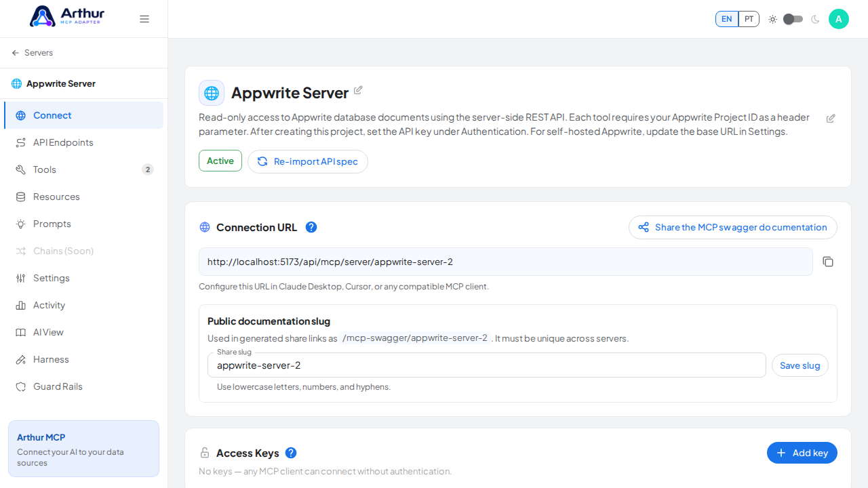868x488 pixels.
Task: Open Guard Rails in sidebar
Action: pos(84,386)
